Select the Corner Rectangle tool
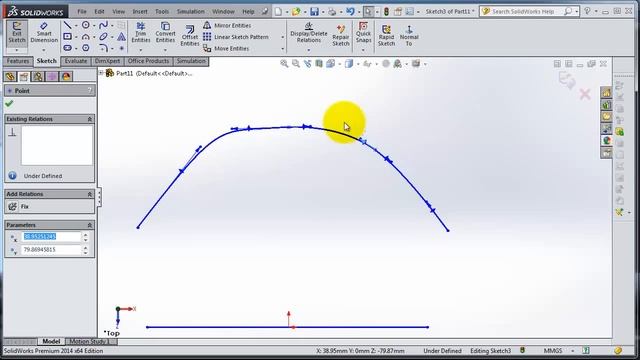Screen dimensions: 640x360 click(67, 37)
